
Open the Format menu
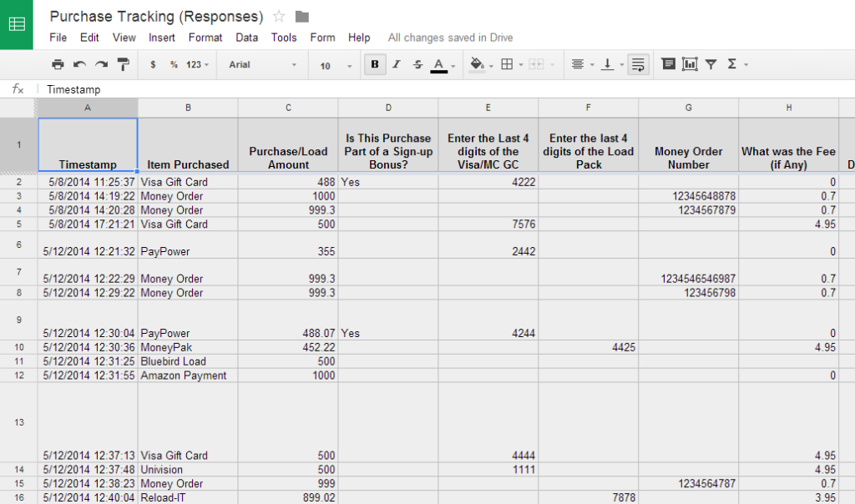(205, 38)
